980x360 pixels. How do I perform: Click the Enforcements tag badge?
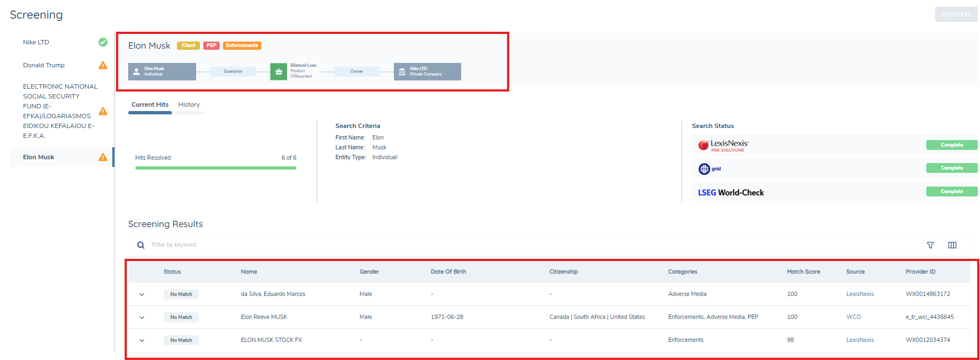click(x=242, y=45)
